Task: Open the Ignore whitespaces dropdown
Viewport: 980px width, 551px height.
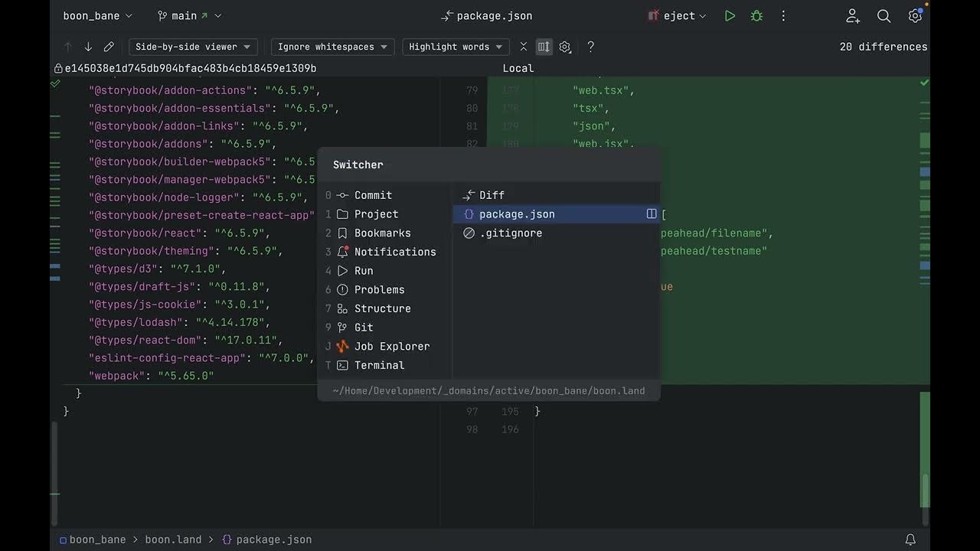Action: point(333,47)
